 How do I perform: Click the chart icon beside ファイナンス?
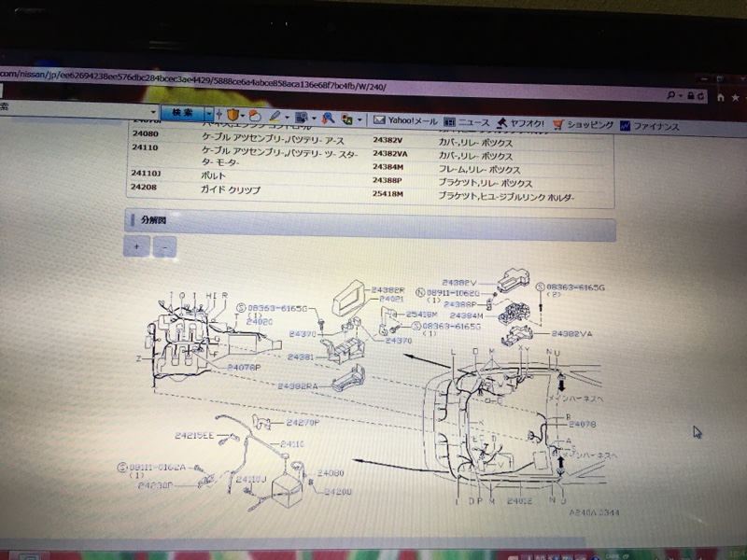click(x=625, y=126)
